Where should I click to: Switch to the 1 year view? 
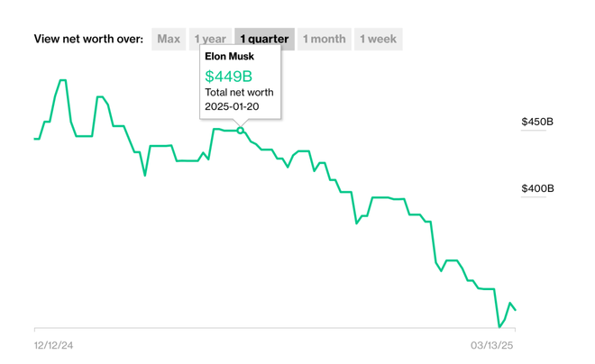(211, 39)
